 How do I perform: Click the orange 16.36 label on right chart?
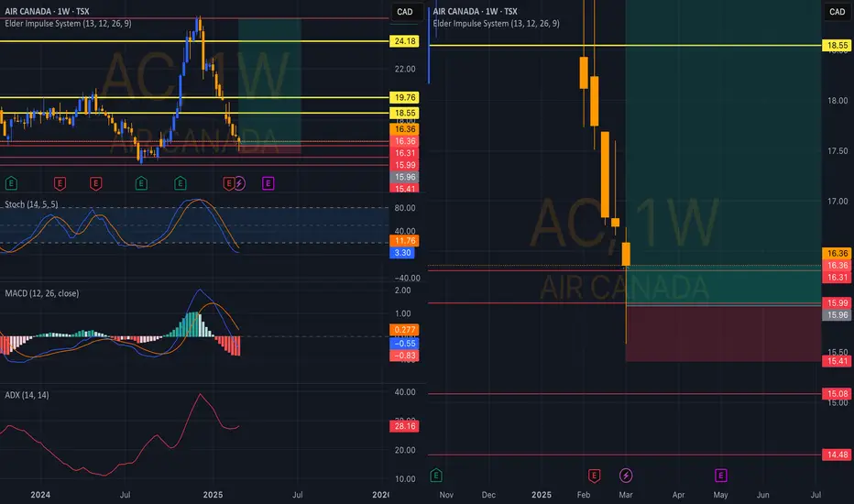[838, 253]
